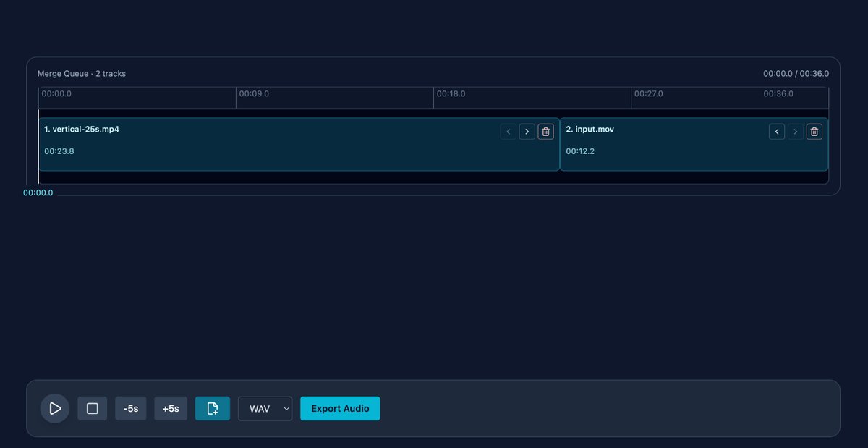
Task: Delete the vertical-25s.mp4 track
Action: [x=546, y=131]
